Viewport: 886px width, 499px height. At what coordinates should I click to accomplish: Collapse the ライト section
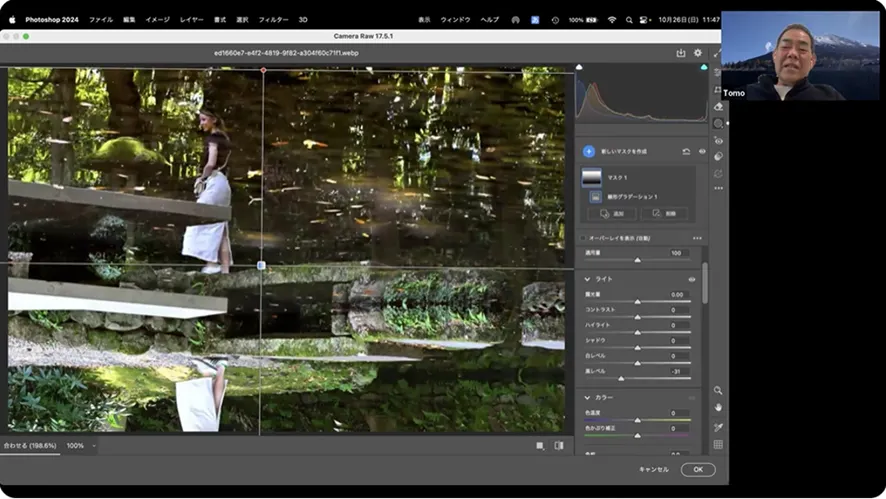(x=587, y=279)
